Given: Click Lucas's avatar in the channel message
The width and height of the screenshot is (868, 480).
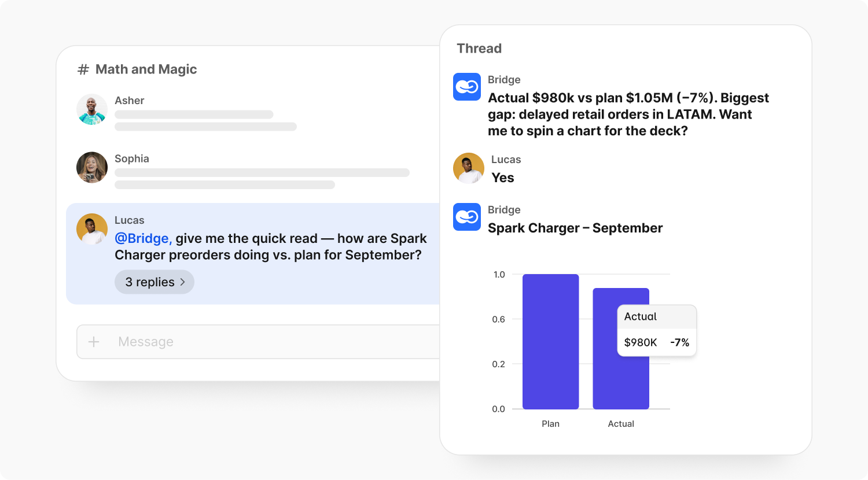Looking at the screenshot, I should (x=92, y=229).
